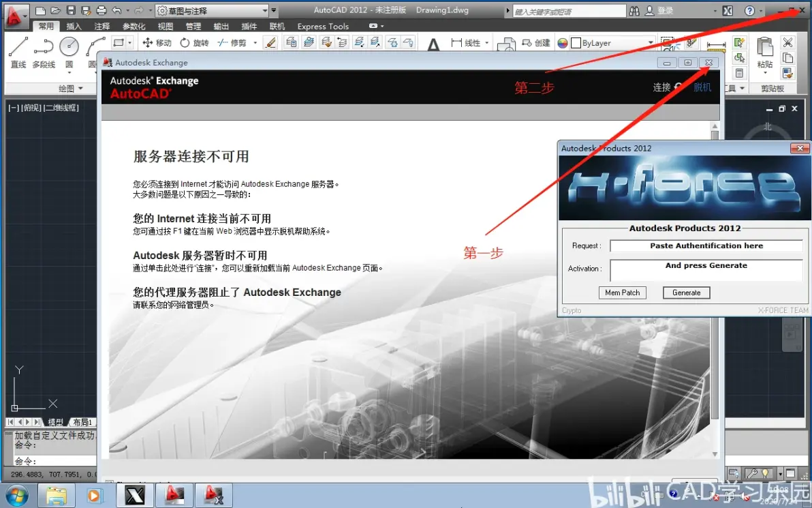The image size is (812, 508).
Task: Switch to the View (视图) ribbon tab
Action: pyautogui.click(x=166, y=26)
